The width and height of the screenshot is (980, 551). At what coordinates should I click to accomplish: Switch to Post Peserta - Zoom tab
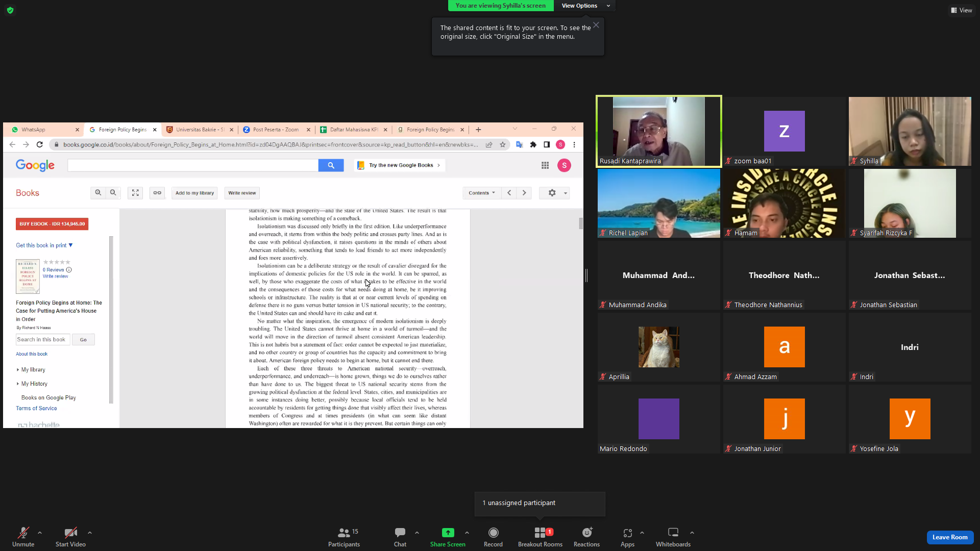coord(276,130)
